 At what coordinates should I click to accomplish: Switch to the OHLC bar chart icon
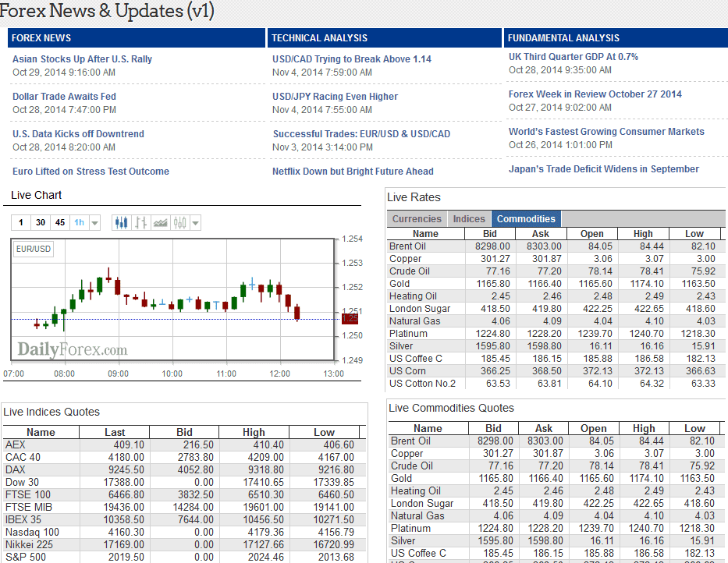pyautogui.click(x=140, y=223)
